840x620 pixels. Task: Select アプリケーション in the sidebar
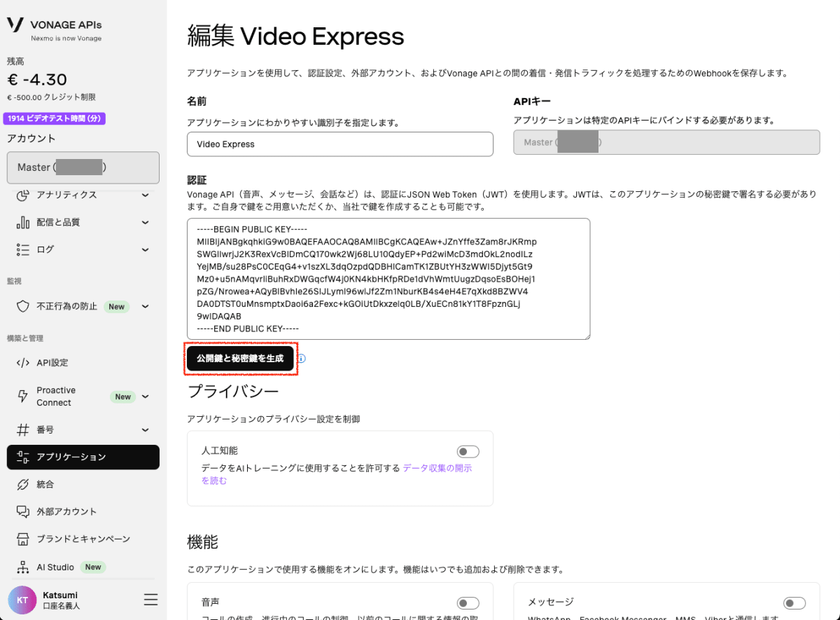point(83,457)
